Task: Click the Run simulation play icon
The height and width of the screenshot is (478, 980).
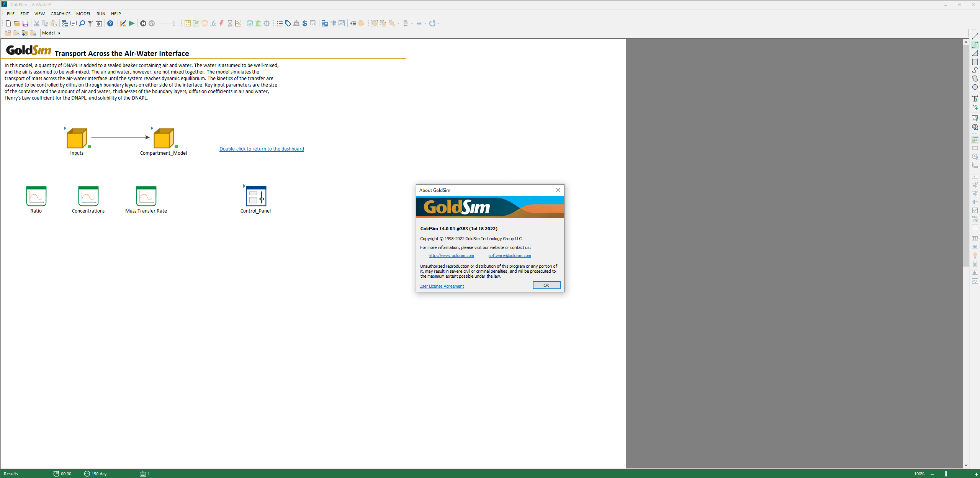Action: pyautogui.click(x=131, y=23)
